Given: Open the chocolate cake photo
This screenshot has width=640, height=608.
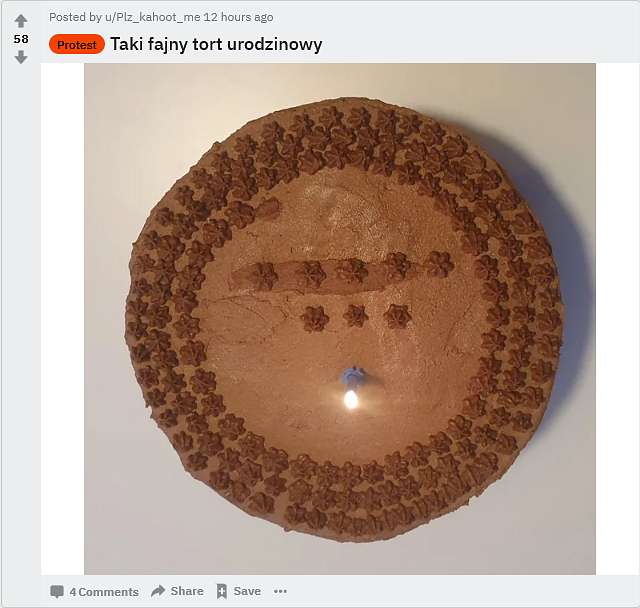Looking at the screenshot, I should pos(340,319).
